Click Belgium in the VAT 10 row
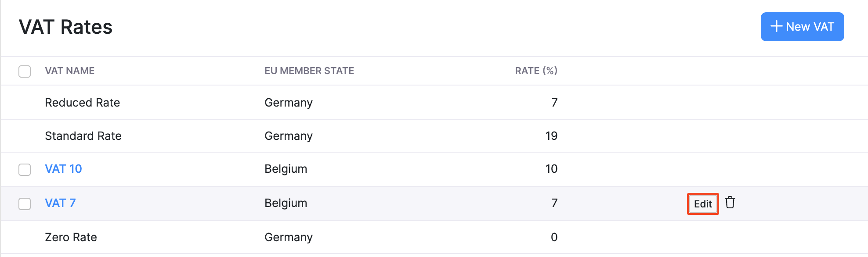Viewport: 868px width, 257px height. [x=286, y=169]
